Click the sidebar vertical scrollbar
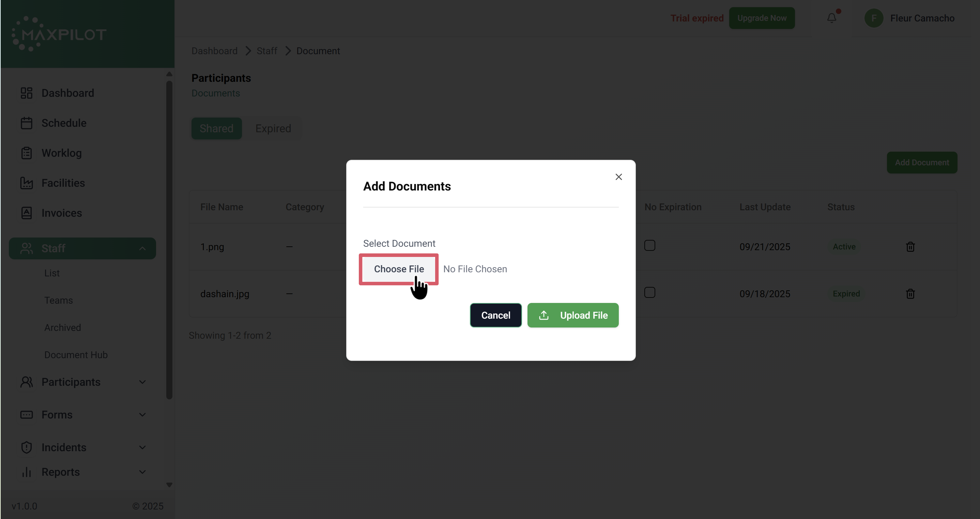The width and height of the screenshot is (980, 519). [x=169, y=240]
